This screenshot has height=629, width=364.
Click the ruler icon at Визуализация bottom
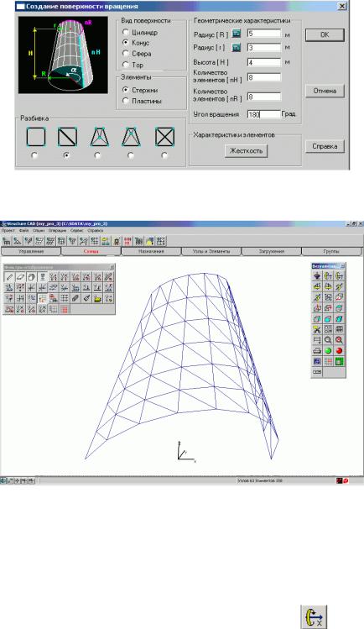click(x=317, y=372)
